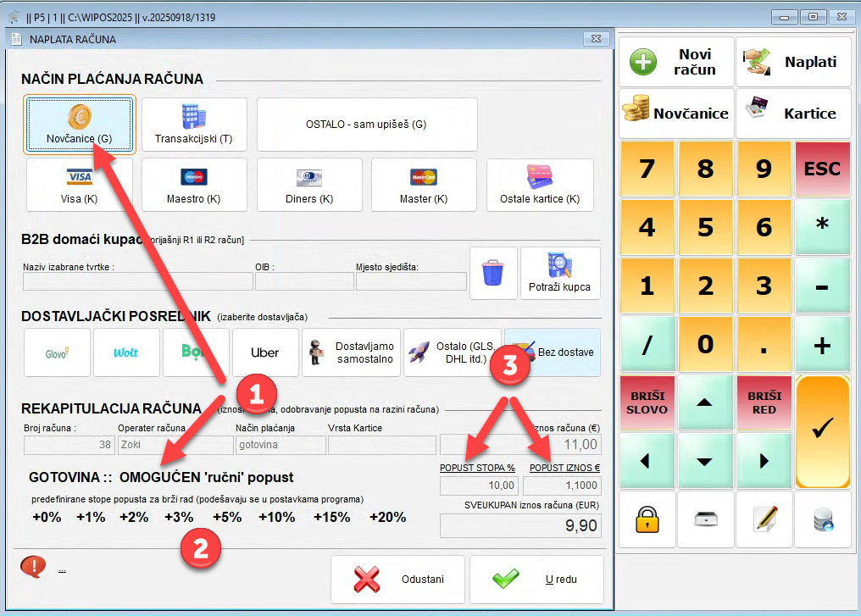Click the Novi račun button
This screenshot has width=861, height=616.
(x=676, y=62)
